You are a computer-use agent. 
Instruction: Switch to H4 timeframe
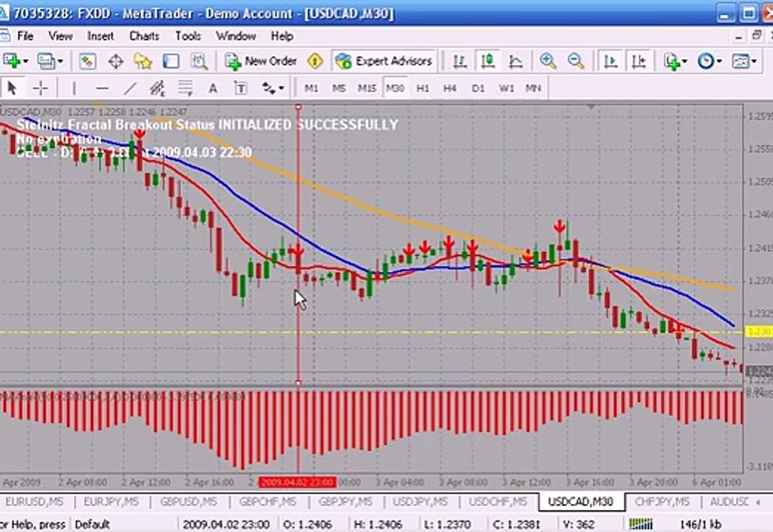449,88
